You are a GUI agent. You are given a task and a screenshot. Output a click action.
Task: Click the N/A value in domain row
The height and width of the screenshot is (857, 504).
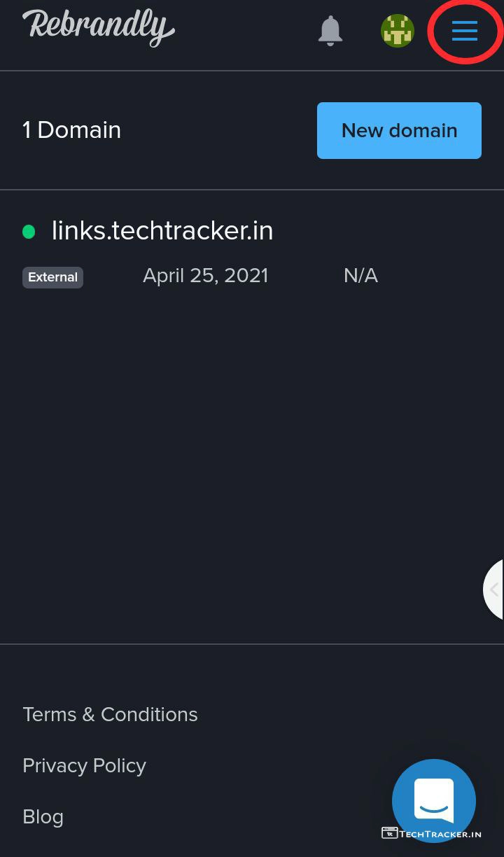coord(360,276)
